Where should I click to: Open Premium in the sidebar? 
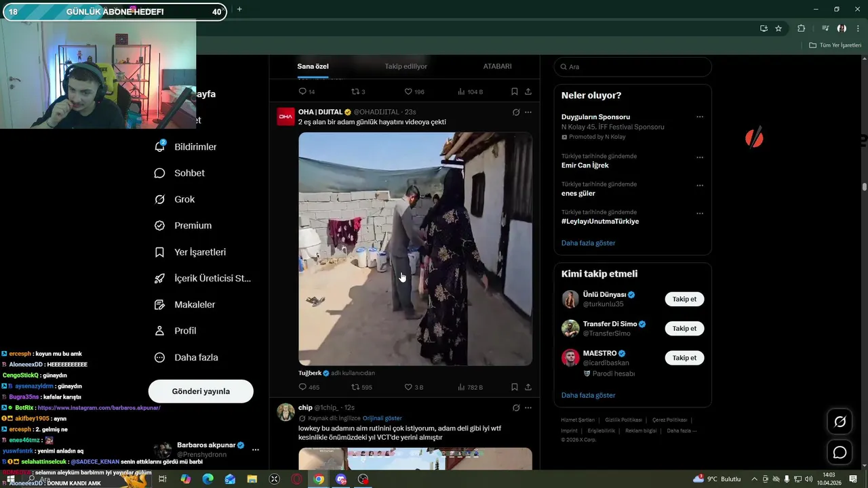click(183, 226)
